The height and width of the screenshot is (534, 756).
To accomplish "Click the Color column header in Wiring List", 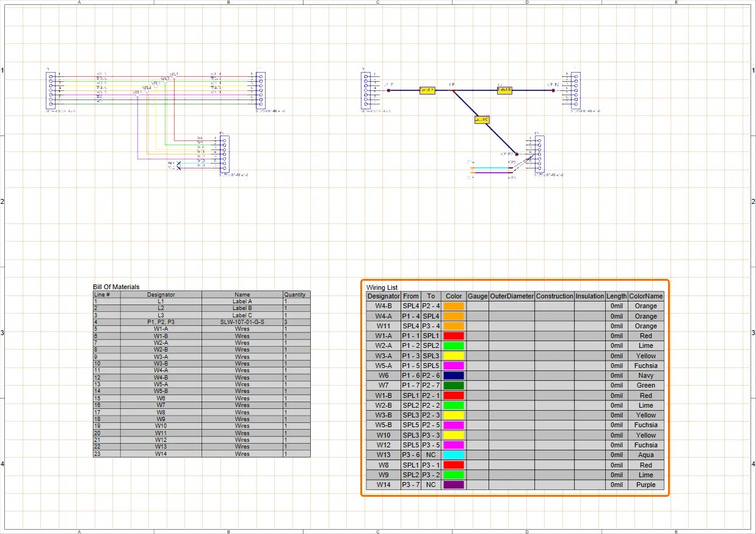I will 454,296.
